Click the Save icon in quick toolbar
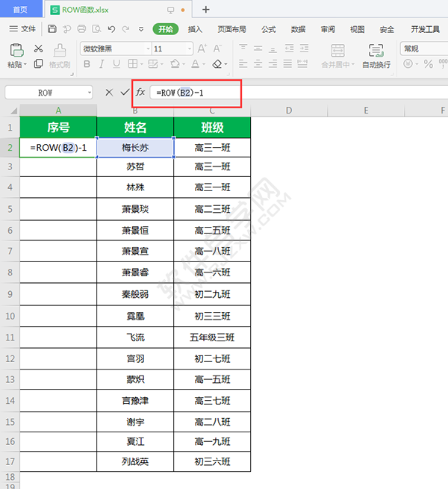The height and width of the screenshot is (489, 448). click(x=52, y=29)
